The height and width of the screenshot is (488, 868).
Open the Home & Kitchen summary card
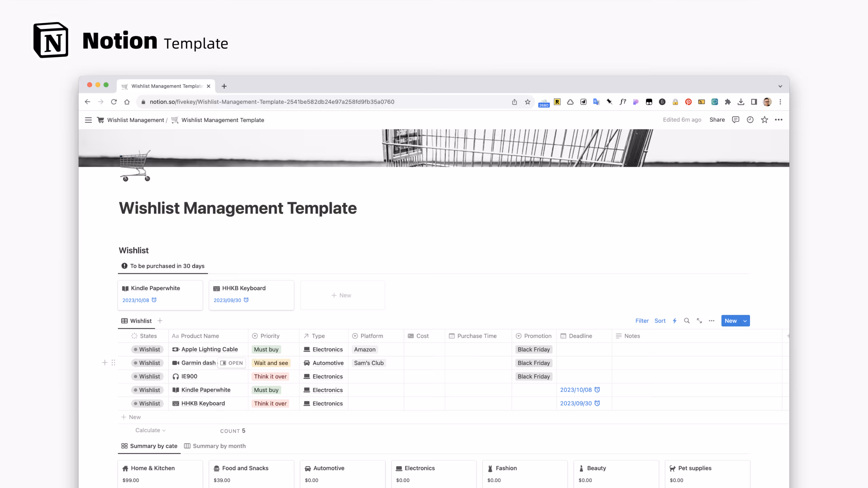[x=160, y=474]
